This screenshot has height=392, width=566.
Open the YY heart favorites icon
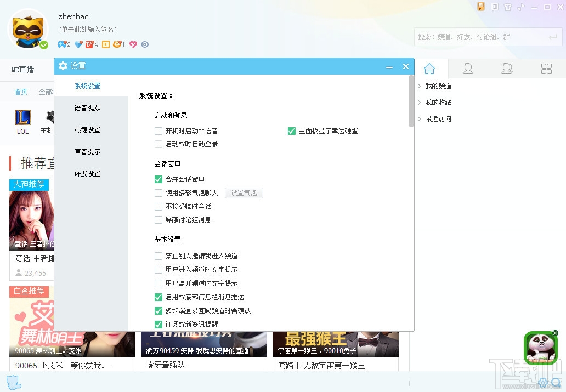tap(133, 44)
